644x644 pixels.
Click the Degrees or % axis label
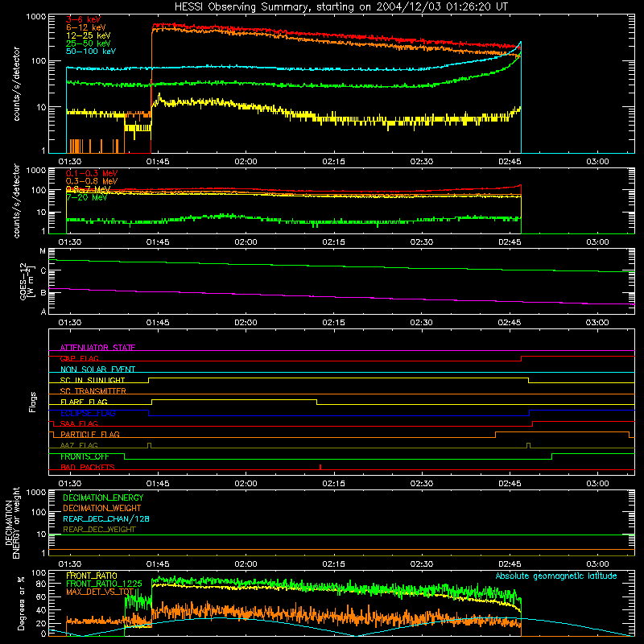click(21, 603)
